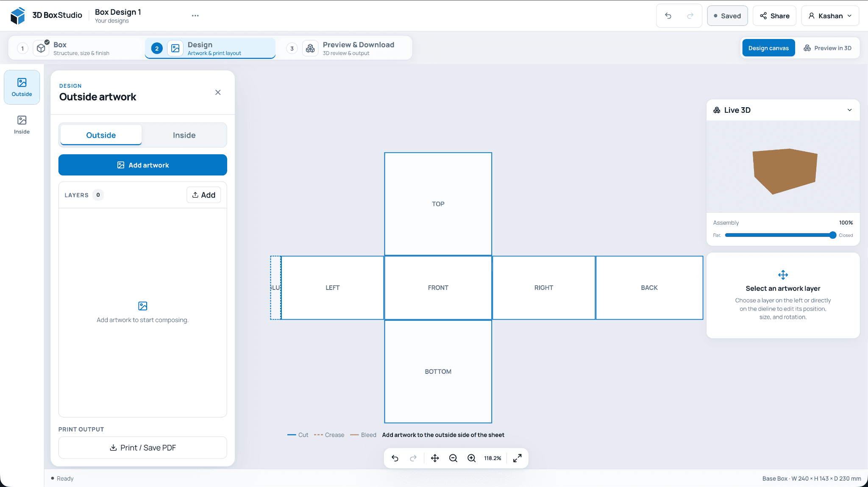The image size is (868, 487).
Task: Select the Outside artwork tab
Action: click(101, 135)
